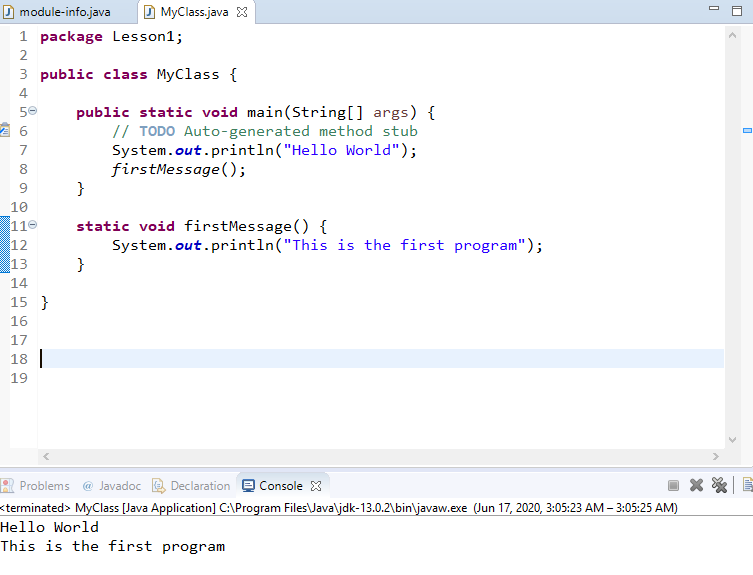Click the '<terminated> MyClass [Java Application]' launch label
The height and width of the screenshot is (575, 753).
(x=108, y=508)
